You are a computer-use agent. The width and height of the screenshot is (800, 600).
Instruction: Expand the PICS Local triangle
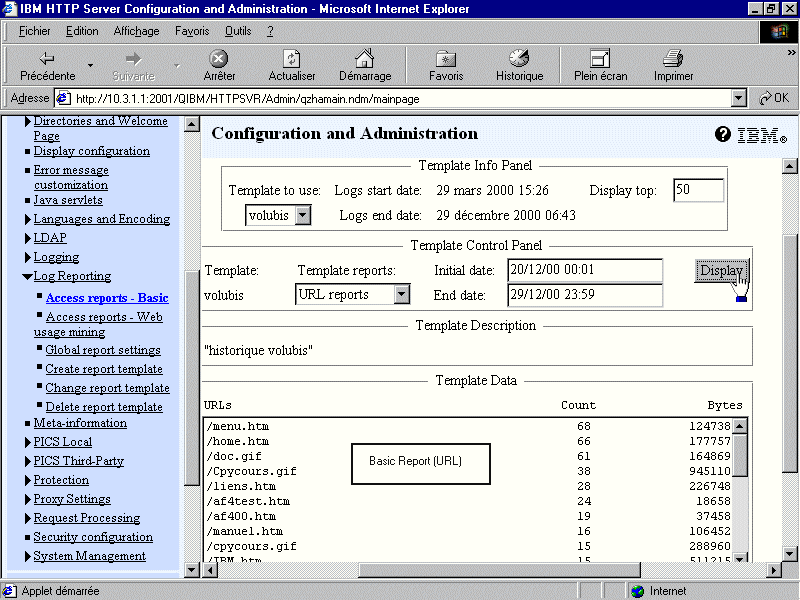click(x=28, y=442)
